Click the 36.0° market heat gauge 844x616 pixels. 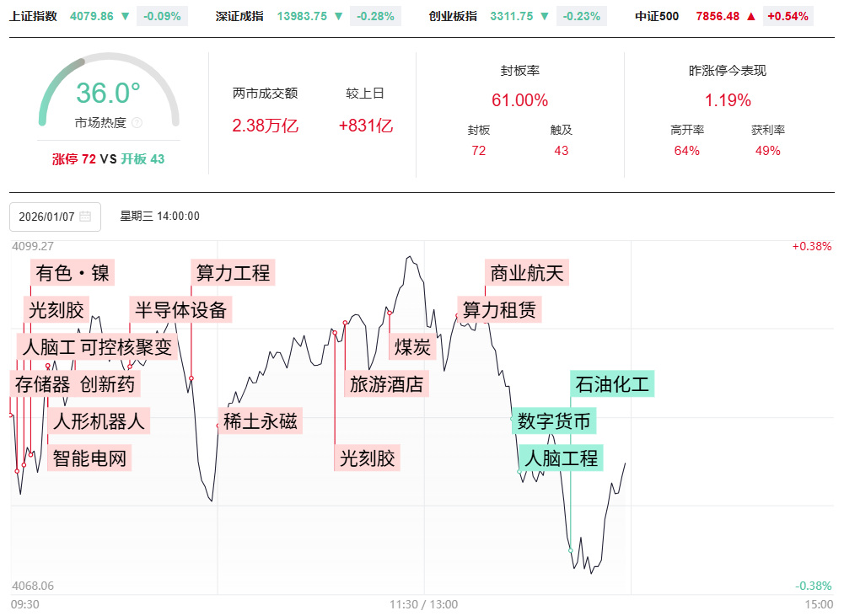pos(108,93)
